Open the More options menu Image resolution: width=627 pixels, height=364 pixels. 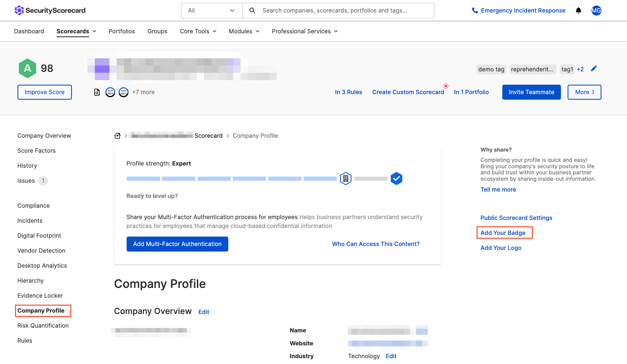pyautogui.click(x=584, y=92)
